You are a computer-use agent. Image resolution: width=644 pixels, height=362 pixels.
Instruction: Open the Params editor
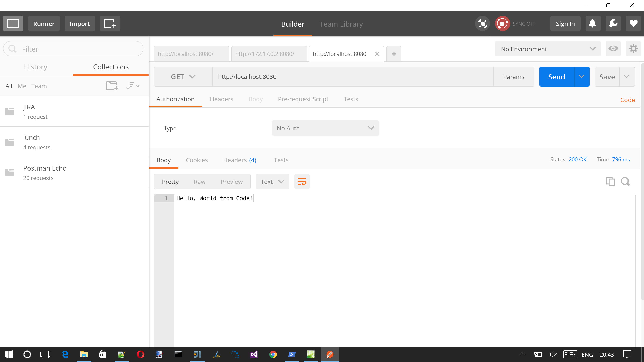tap(514, 77)
